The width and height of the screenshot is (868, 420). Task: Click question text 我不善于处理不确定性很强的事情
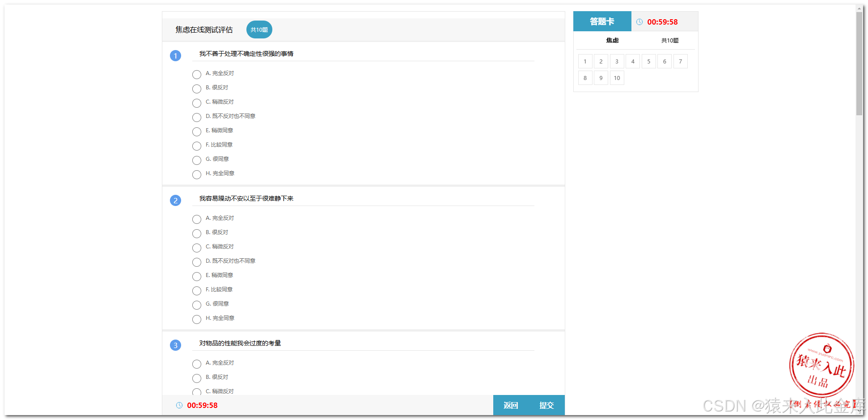coord(246,54)
